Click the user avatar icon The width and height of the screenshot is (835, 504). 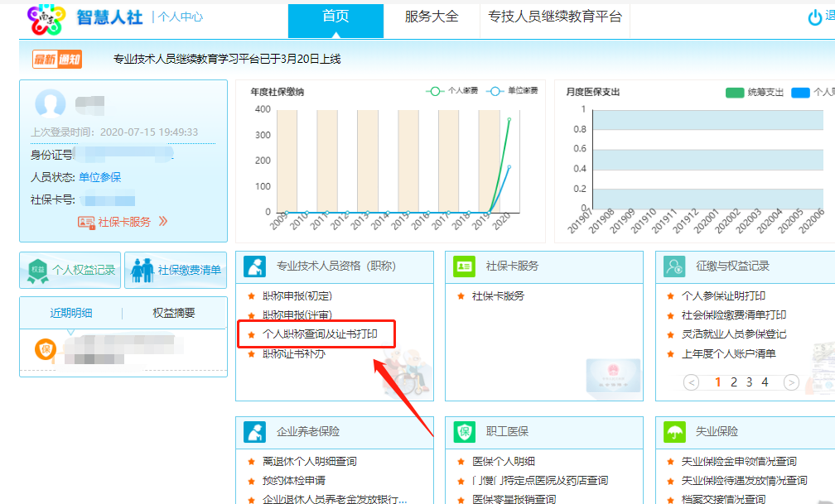point(51,105)
